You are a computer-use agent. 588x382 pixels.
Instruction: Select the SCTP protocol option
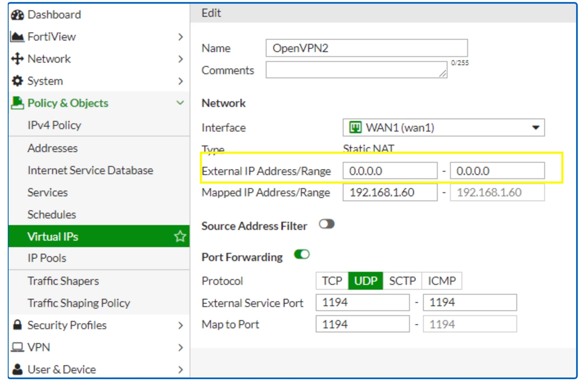pos(403,281)
